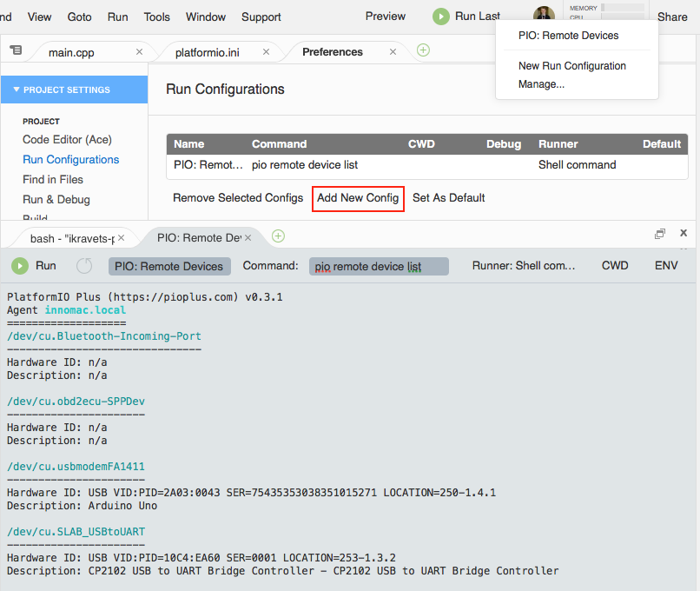Open the Tools menu
Image resolution: width=700 pixels, height=591 pixels.
pos(156,17)
